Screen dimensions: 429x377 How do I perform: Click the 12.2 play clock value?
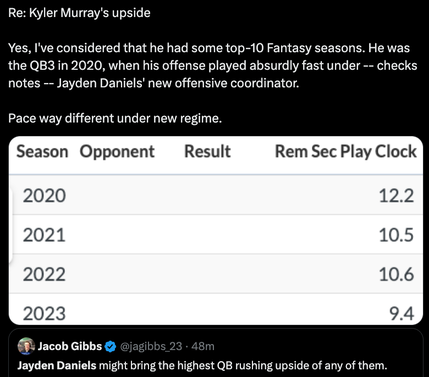(396, 195)
